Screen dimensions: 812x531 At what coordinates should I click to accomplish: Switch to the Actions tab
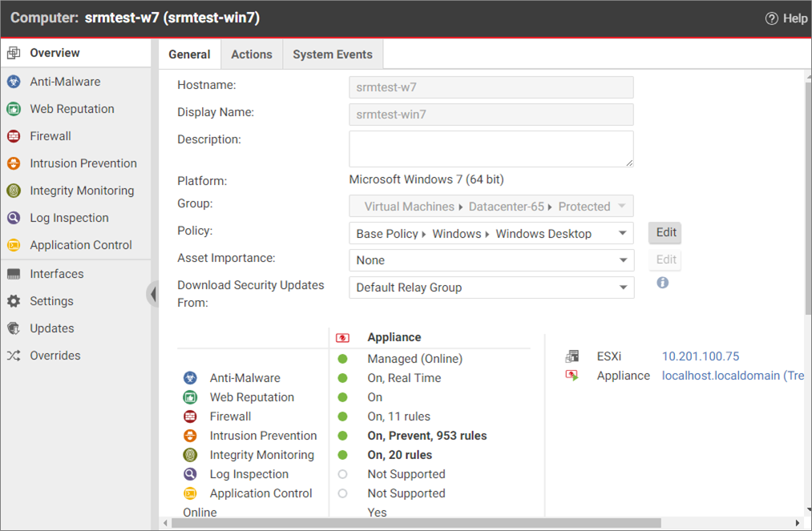(252, 54)
